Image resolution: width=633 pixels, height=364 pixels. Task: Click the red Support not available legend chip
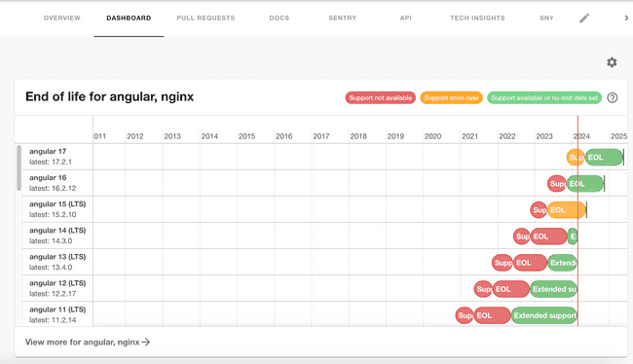(x=380, y=97)
